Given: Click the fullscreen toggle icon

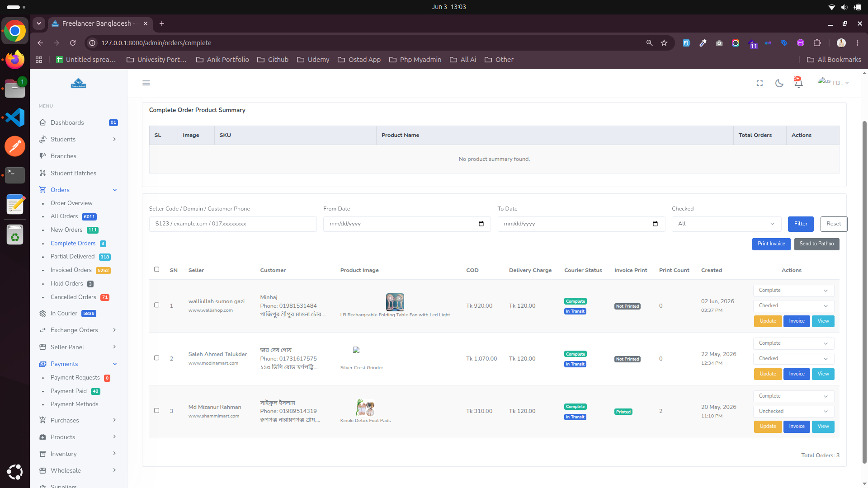Looking at the screenshot, I should [x=759, y=83].
